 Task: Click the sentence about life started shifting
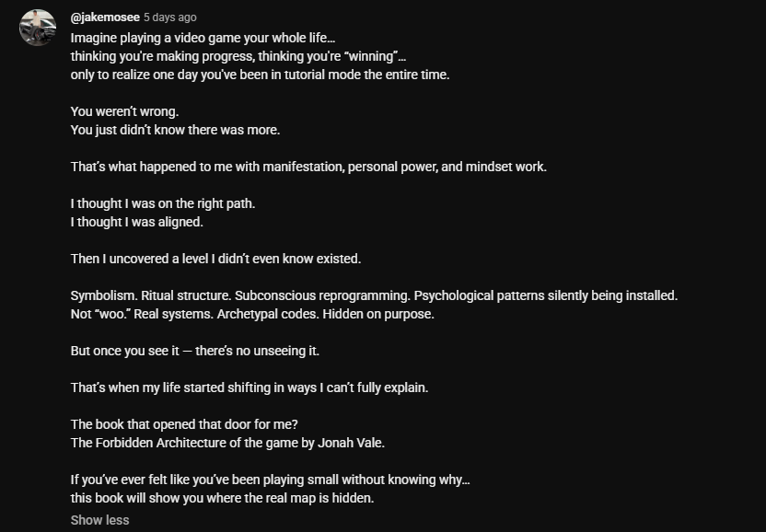(x=250, y=387)
